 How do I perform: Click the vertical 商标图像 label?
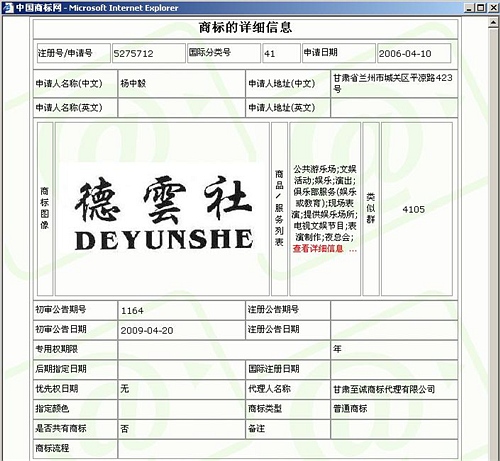pyautogui.click(x=45, y=208)
